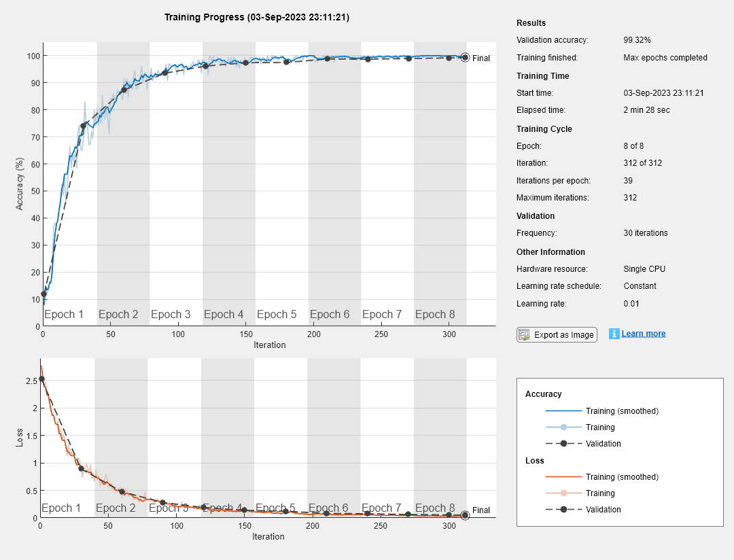This screenshot has width=734, height=560.
Task: Click the Training Progress title text
Action: [257, 17]
